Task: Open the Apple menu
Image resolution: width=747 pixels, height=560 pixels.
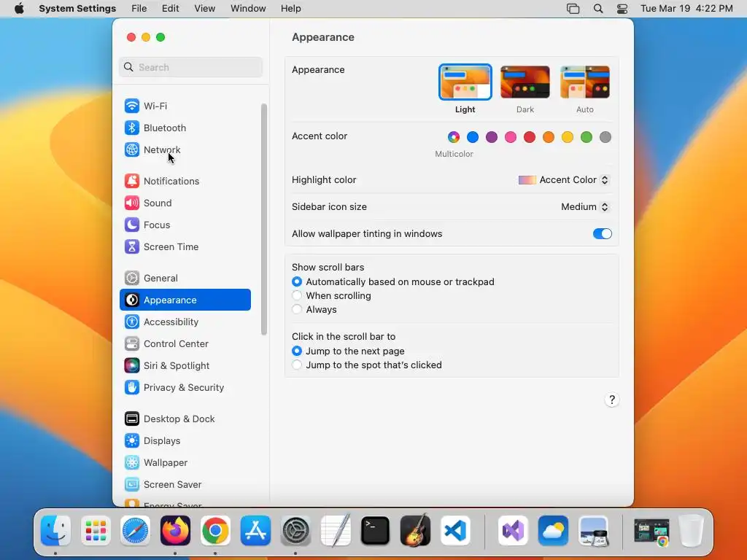Action: (19, 9)
